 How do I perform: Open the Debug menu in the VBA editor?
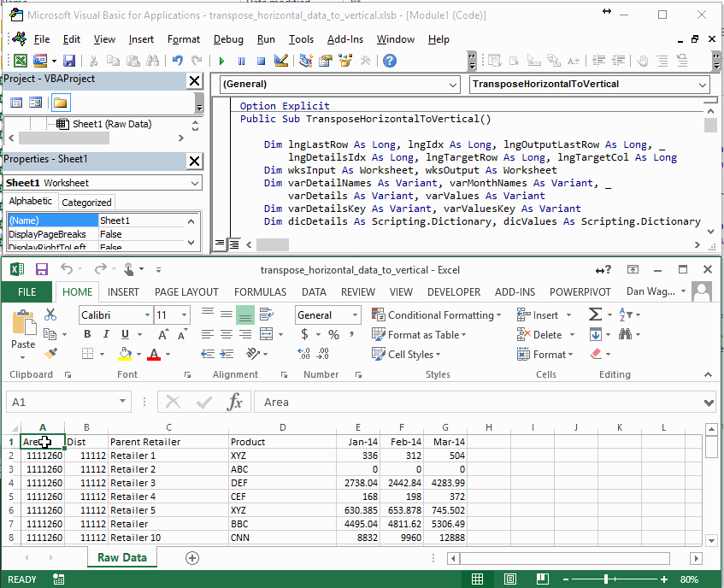(x=228, y=38)
